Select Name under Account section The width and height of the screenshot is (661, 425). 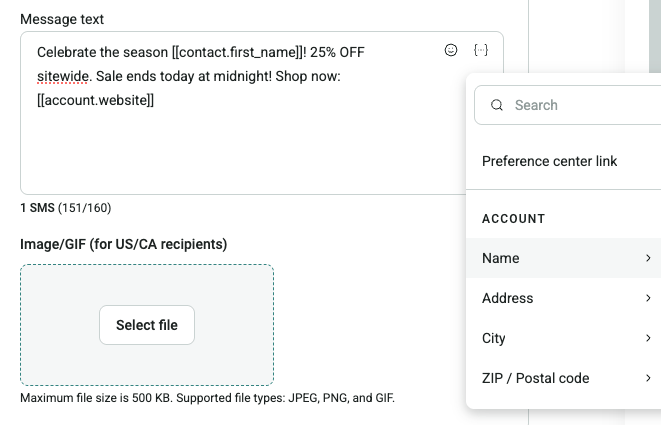coord(501,258)
